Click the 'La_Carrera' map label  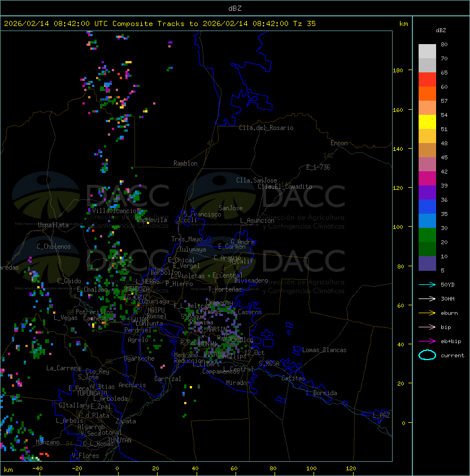[x=63, y=368]
